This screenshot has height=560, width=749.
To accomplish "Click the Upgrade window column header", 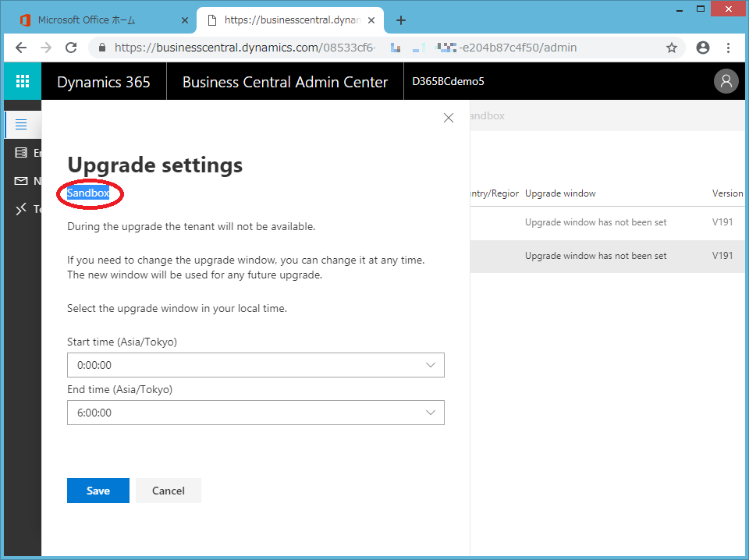I will [x=560, y=193].
